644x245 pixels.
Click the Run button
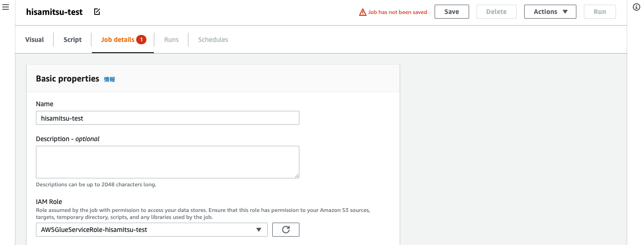coord(600,12)
